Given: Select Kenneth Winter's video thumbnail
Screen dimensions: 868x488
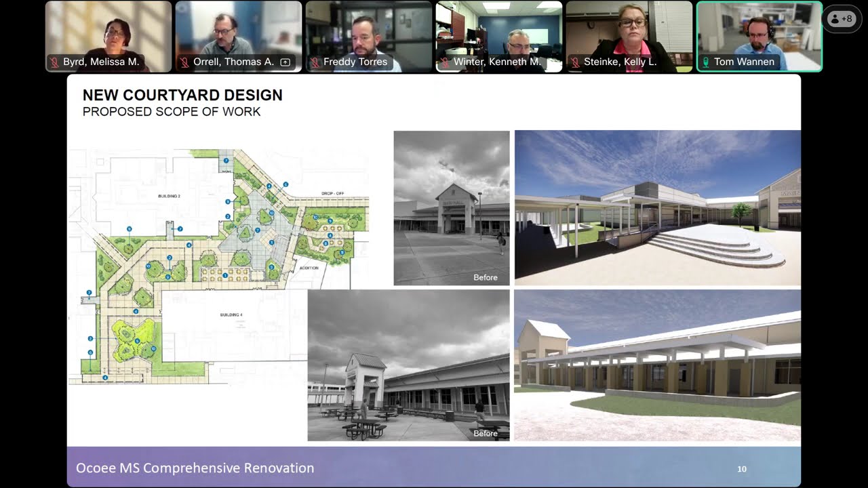Looking at the screenshot, I should click(499, 37).
